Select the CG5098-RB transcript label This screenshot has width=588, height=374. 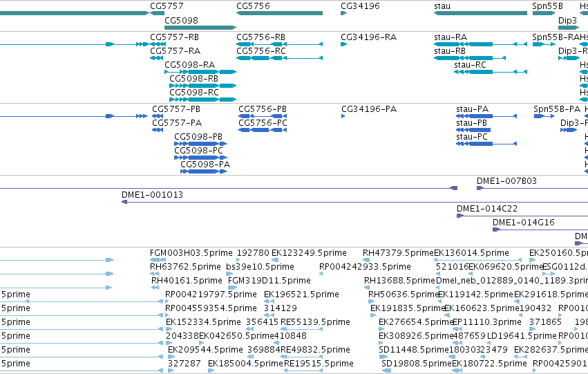[194, 79]
